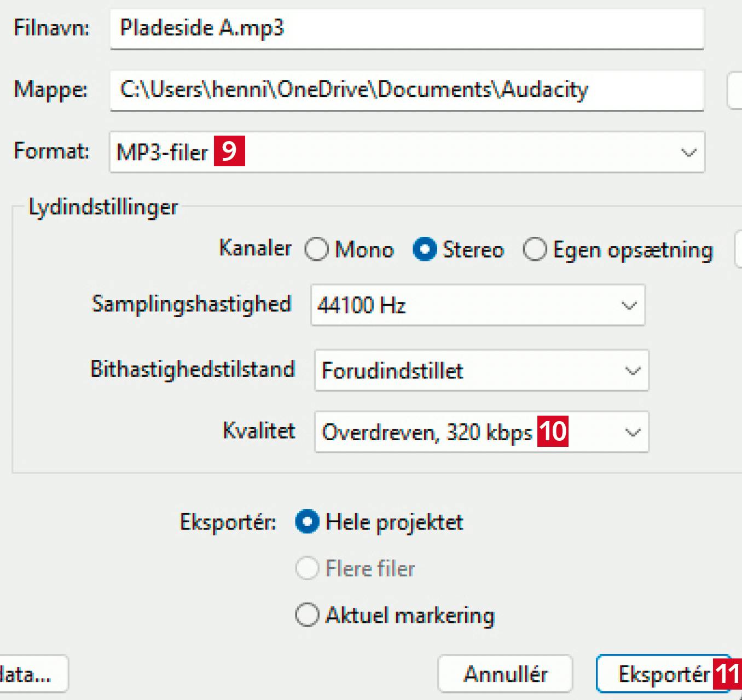Click the button right of Egen opsætning
This screenshot has height=700, width=742.
click(x=738, y=249)
